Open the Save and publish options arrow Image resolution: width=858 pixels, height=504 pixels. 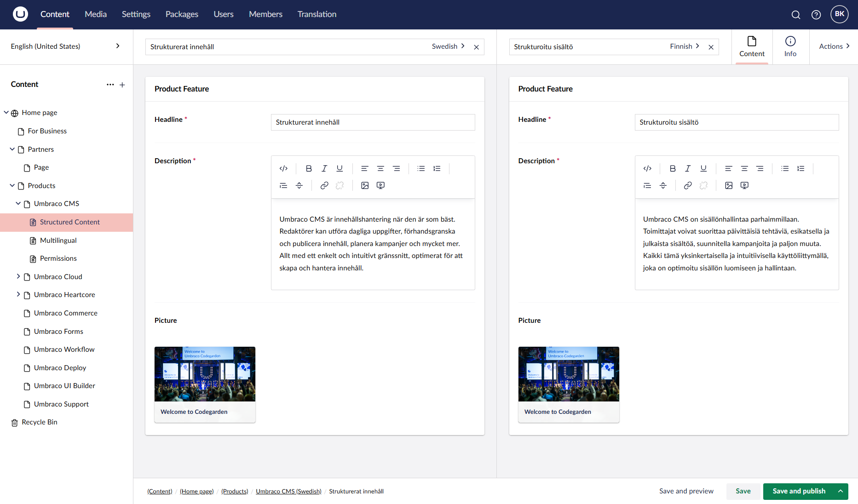pyautogui.click(x=841, y=491)
